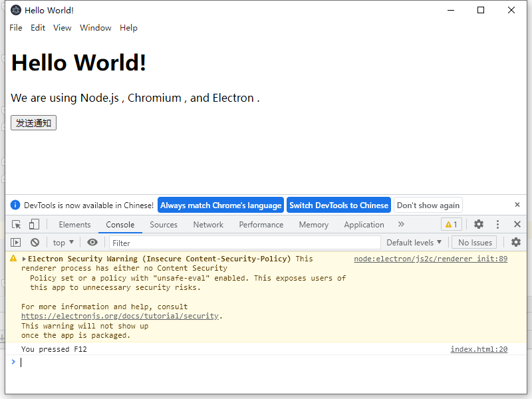
Task: Show more DevTools tabs via chevron
Action: point(401,224)
